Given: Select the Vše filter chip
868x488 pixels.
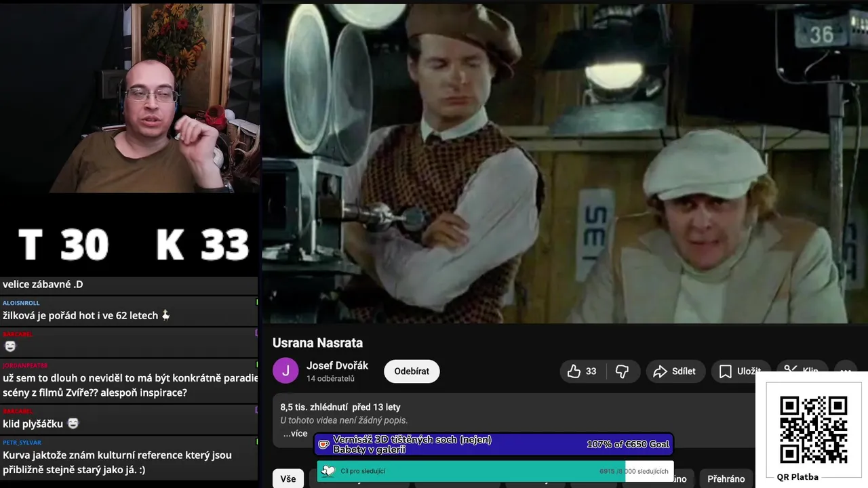Looking at the screenshot, I should (x=288, y=479).
